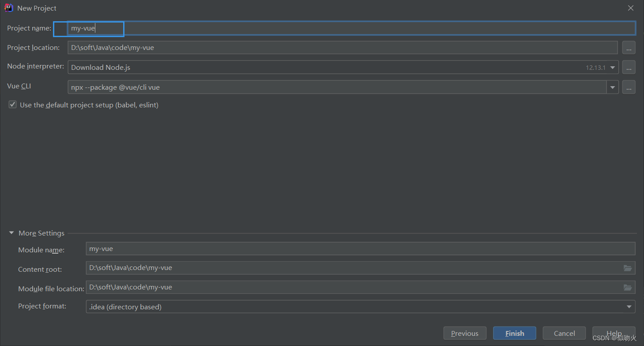Focus the Project location field
644x346 pixels.
coord(343,47)
